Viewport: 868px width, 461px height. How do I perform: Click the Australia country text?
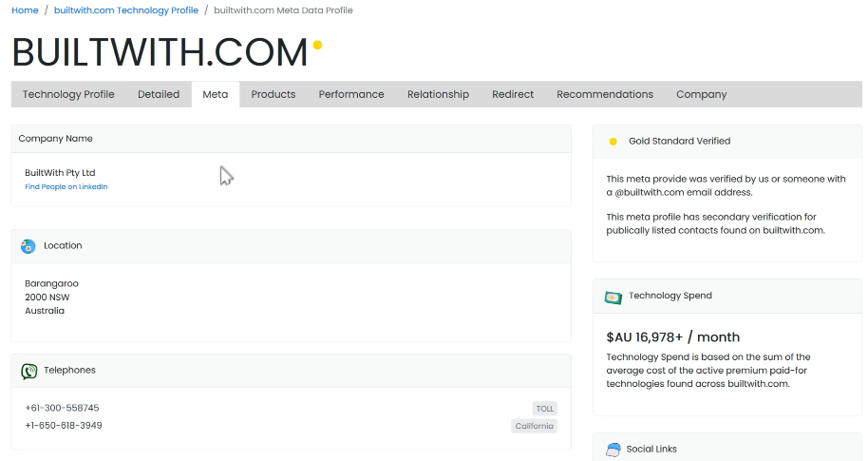click(45, 311)
